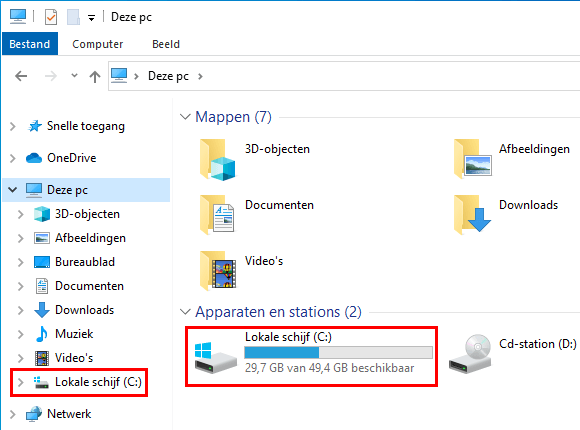
Task: Open the Beeld ribbon tab
Action: [x=166, y=44]
